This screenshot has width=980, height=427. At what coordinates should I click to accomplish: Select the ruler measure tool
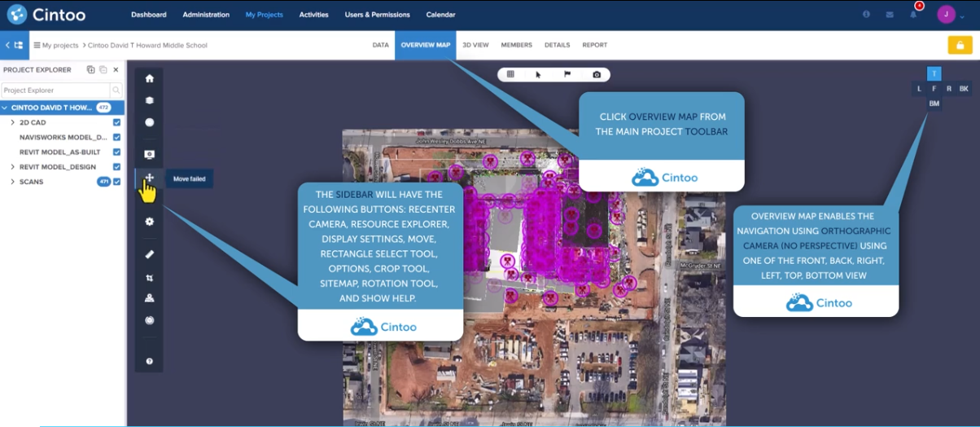[x=149, y=254]
